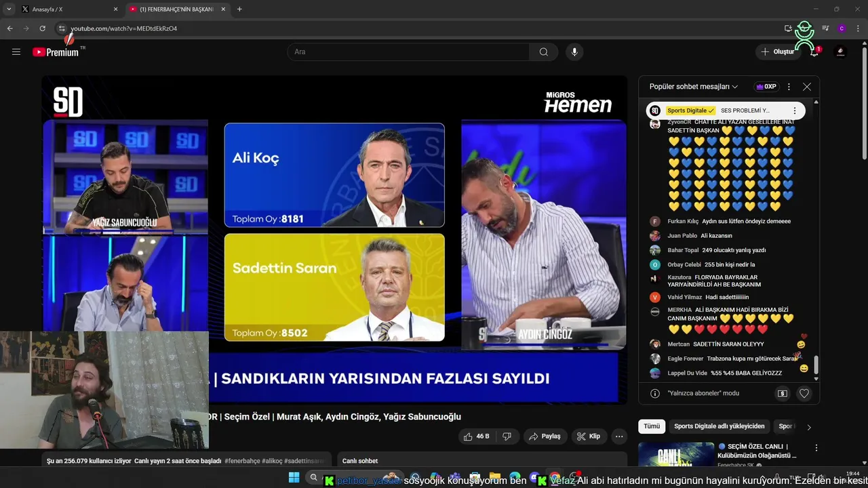Click the #fenerbahçe hashtag link
Viewport: 868px width, 488px height.
[242, 461]
